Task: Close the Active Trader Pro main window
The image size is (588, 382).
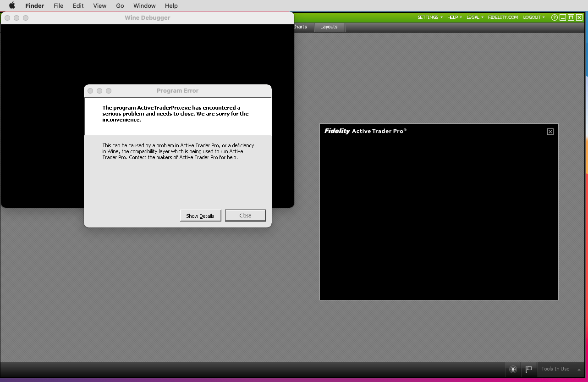Action: coord(579,17)
